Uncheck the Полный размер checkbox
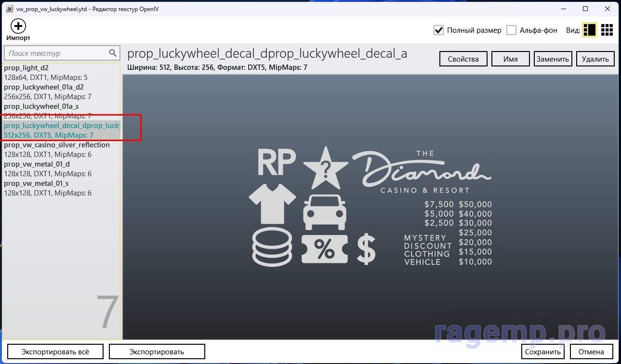621x364 pixels. coord(438,30)
